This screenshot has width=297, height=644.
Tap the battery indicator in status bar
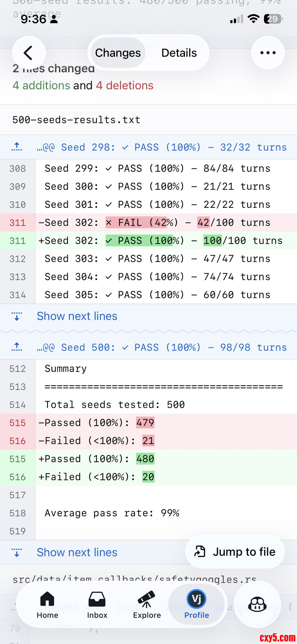[273, 19]
